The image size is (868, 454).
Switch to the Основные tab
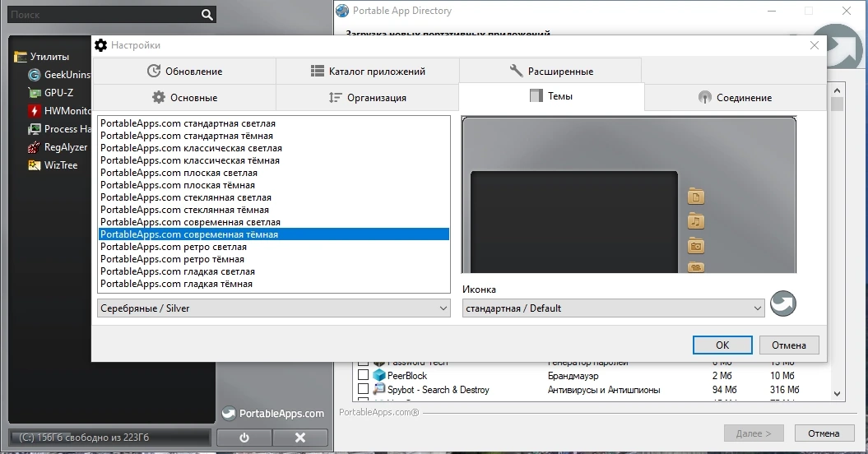(x=184, y=97)
